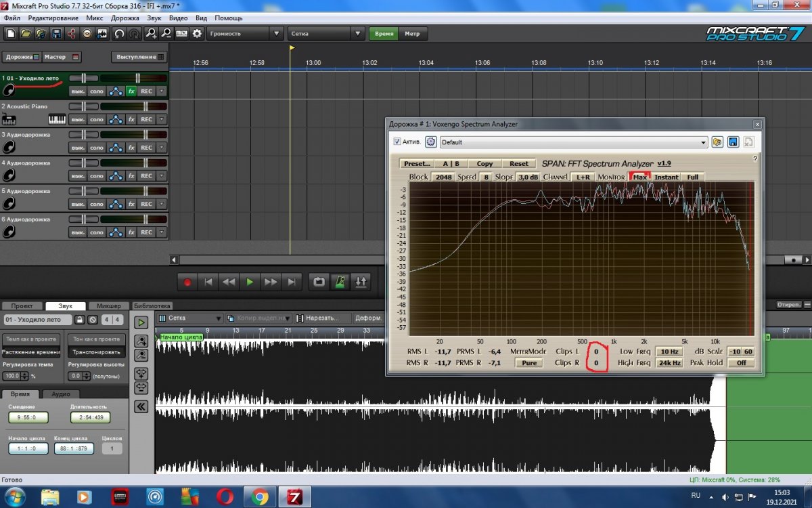
Task: Open the REC arrow dropdown on track 6 Аудиодорожка
Action: pyautogui.click(x=162, y=233)
